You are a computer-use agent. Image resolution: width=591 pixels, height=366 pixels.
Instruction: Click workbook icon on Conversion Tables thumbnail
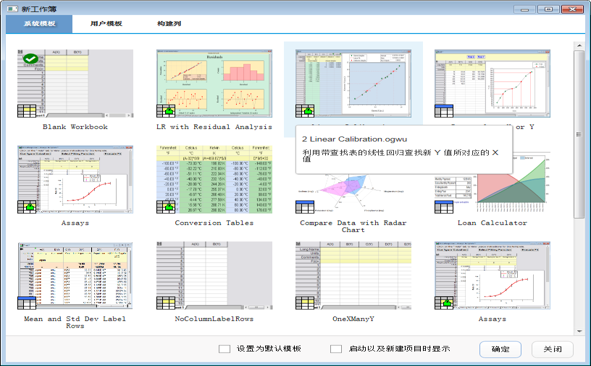pos(166,207)
